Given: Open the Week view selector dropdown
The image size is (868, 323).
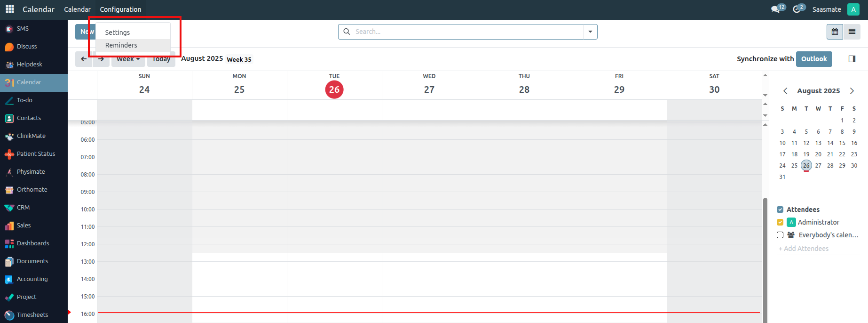Looking at the screenshot, I should click(x=128, y=59).
